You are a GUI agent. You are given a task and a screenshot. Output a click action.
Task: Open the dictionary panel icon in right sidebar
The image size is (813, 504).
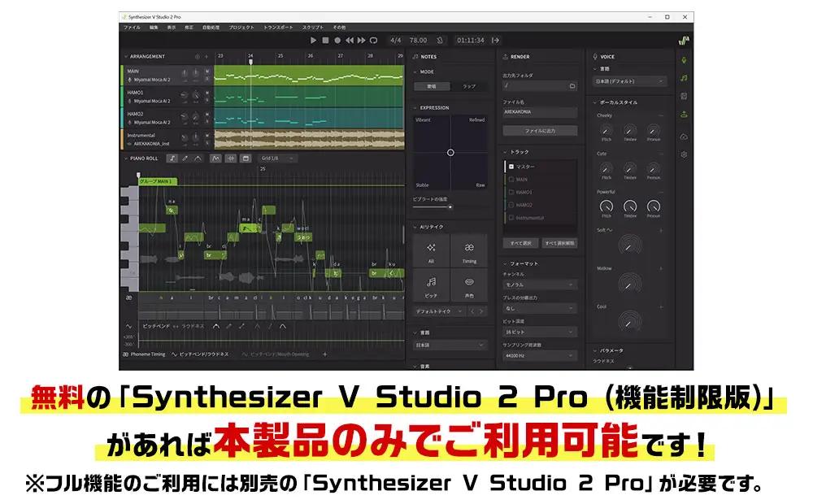click(684, 96)
